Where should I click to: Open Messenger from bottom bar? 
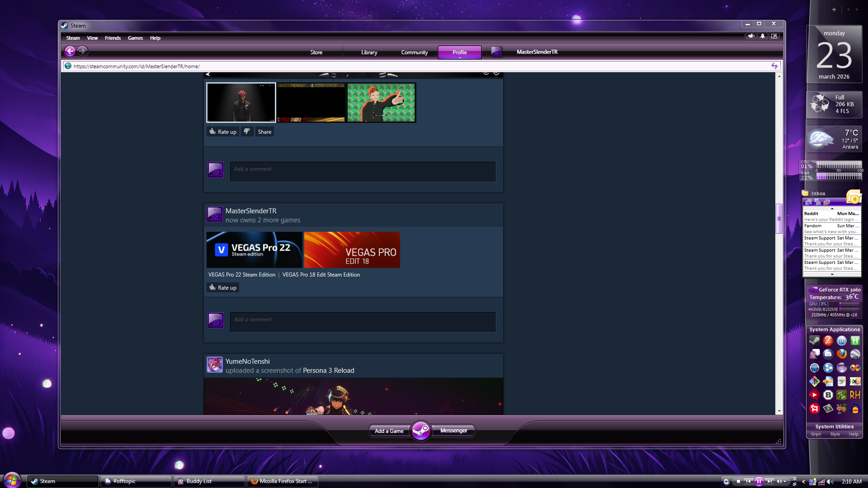click(453, 431)
